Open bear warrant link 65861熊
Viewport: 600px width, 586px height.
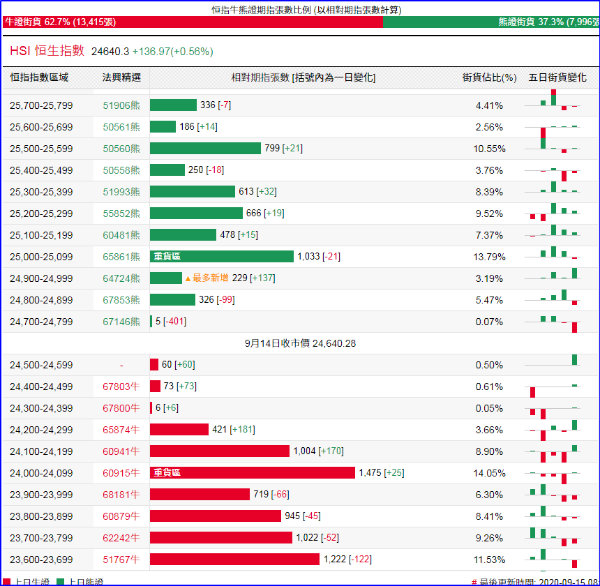point(121,257)
